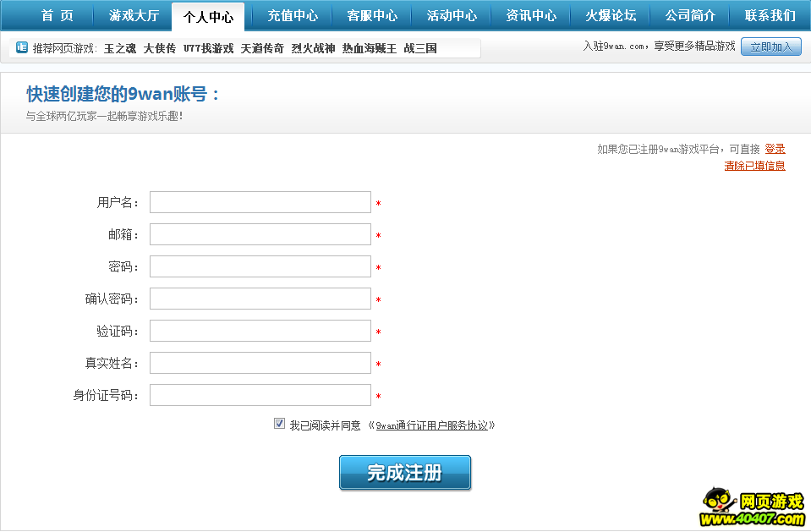Focus the 用户名 input field

[x=260, y=202]
